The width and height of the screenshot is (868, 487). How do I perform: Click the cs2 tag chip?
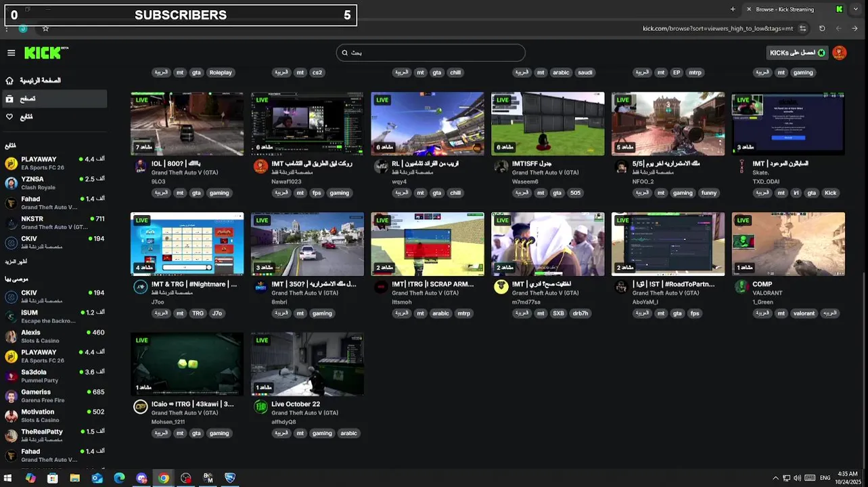(x=317, y=72)
